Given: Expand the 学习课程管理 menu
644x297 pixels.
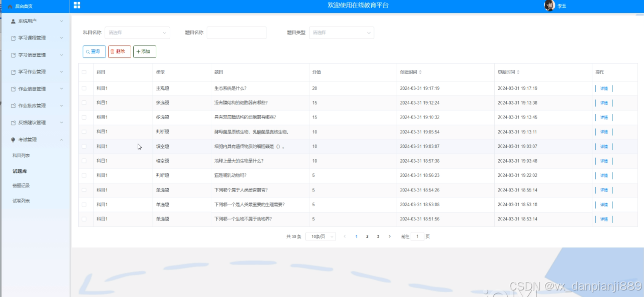Looking at the screenshot, I should [x=62, y=38].
